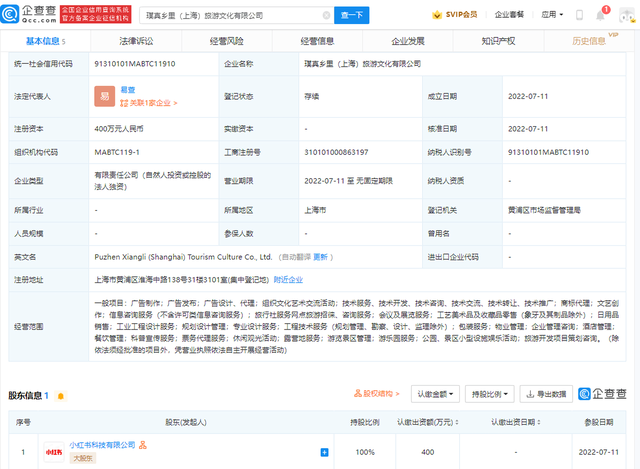Open the SVIP会员 link

(x=461, y=15)
